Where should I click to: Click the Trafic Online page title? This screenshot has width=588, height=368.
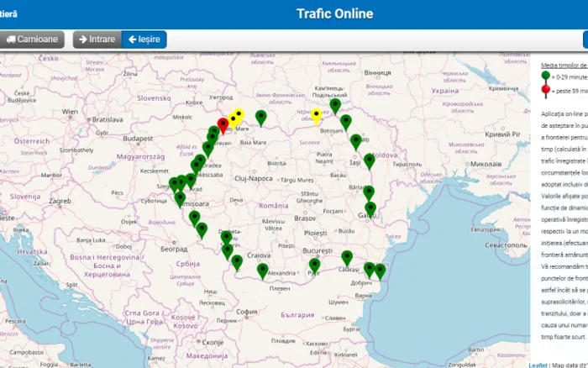click(335, 14)
